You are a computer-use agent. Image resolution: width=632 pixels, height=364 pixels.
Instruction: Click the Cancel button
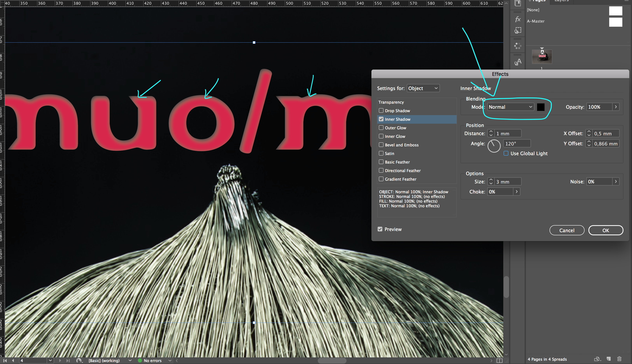click(567, 230)
